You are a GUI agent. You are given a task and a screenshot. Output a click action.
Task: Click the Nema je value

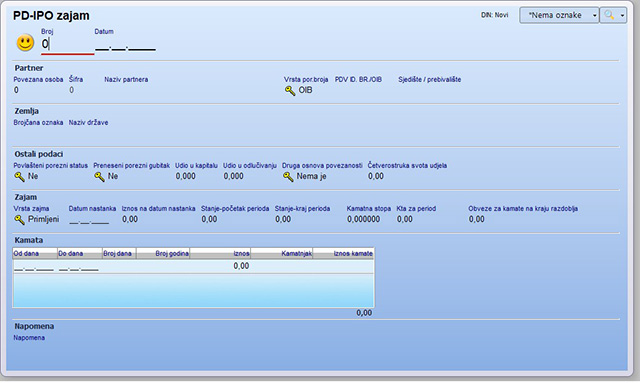pyautogui.click(x=311, y=176)
